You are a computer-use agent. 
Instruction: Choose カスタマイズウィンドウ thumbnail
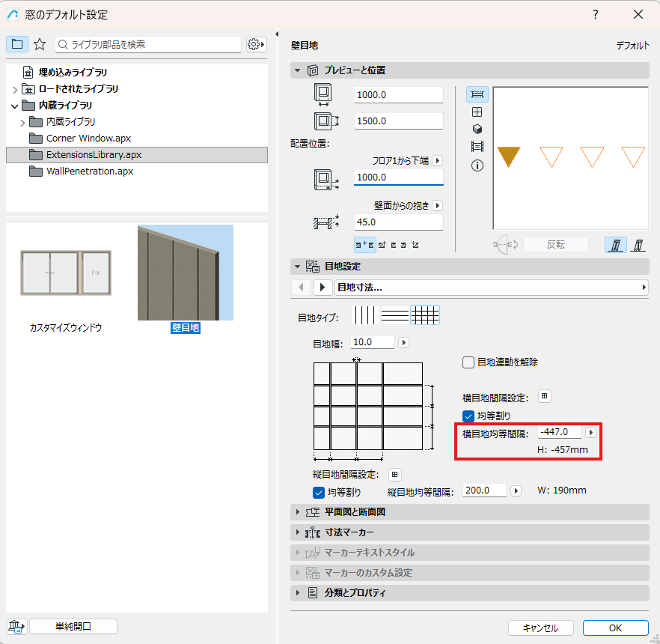tap(66, 273)
